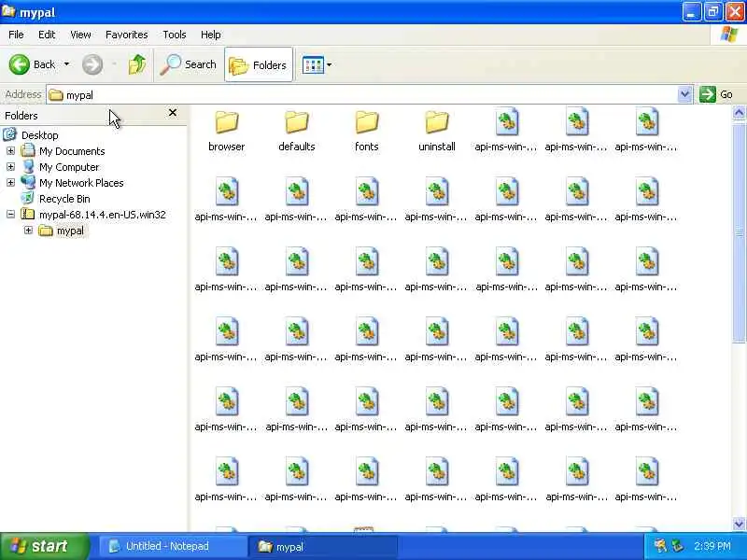Open the Favorites menu
Viewport: 747px width, 560px height.
(x=127, y=35)
